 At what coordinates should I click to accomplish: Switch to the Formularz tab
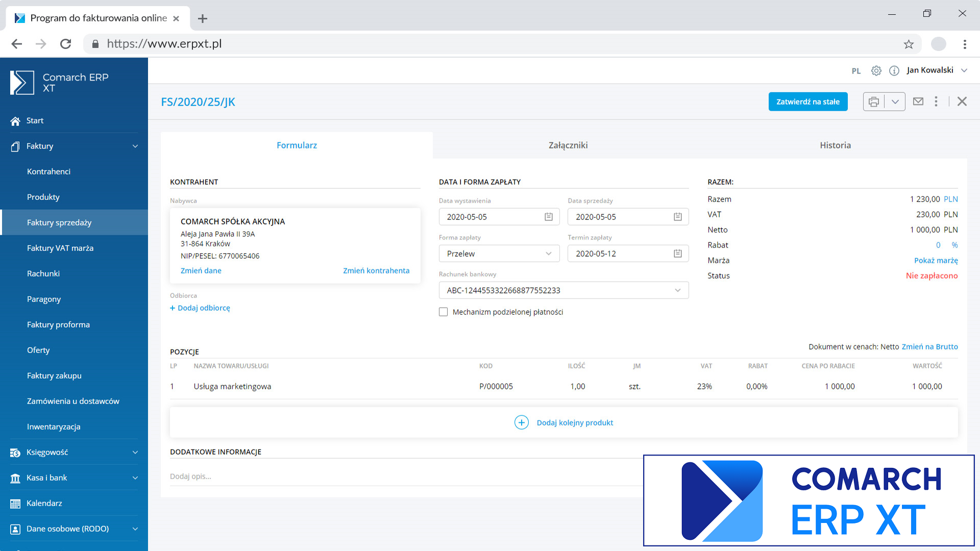pyautogui.click(x=297, y=145)
